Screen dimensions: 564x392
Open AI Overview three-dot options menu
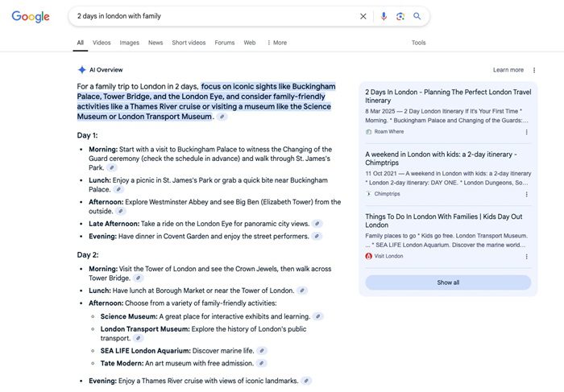[533, 70]
